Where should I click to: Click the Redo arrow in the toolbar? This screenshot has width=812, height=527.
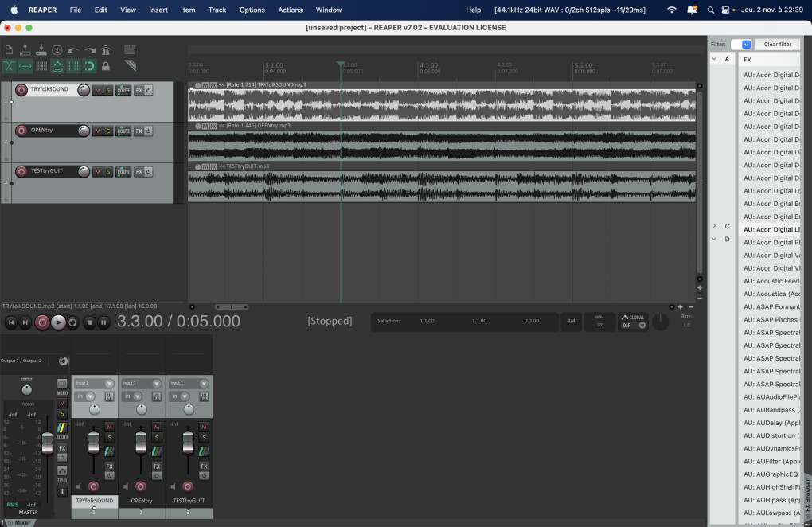(x=90, y=50)
